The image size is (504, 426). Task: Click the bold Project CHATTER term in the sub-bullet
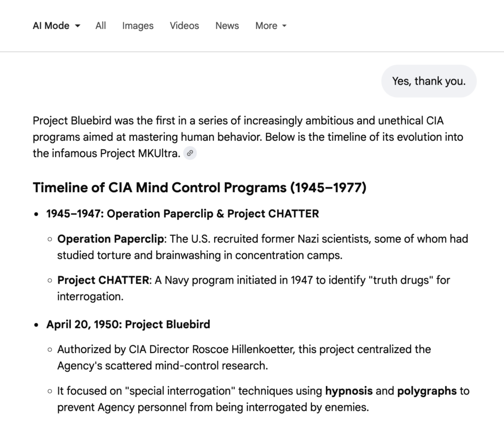coord(103,280)
